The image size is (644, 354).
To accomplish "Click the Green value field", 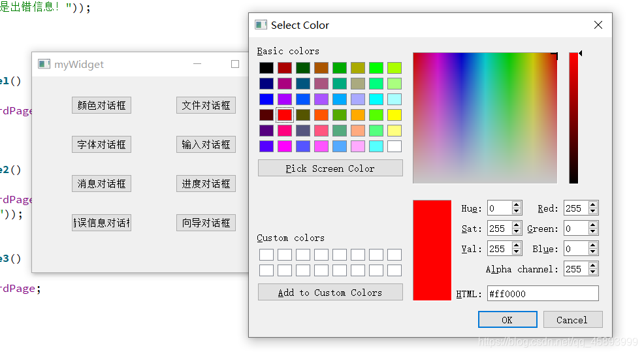I will [x=576, y=229].
